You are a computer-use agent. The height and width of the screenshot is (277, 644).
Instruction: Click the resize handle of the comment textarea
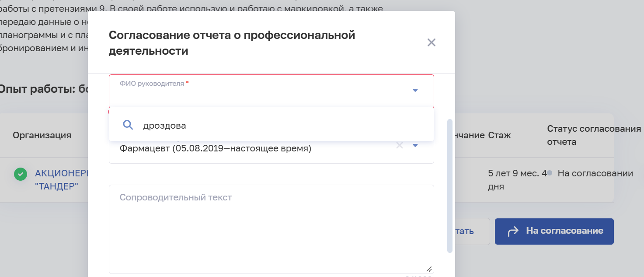(x=429, y=269)
